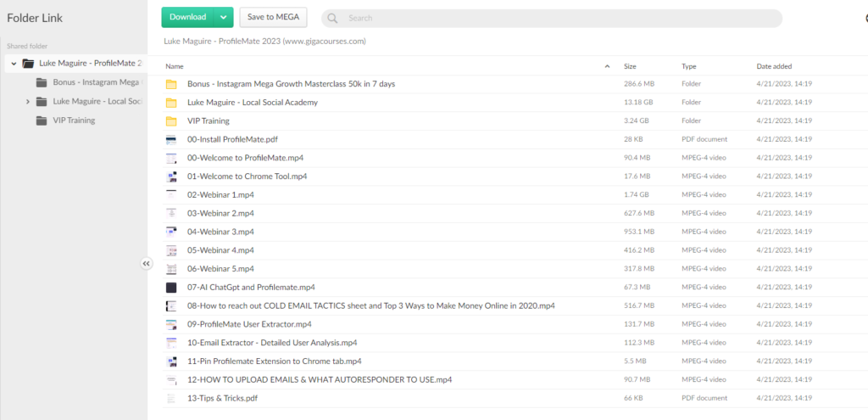Image resolution: width=868 pixels, height=420 pixels.
Task: Click the magnifier icon in search bar
Action: click(x=333, y=18)
